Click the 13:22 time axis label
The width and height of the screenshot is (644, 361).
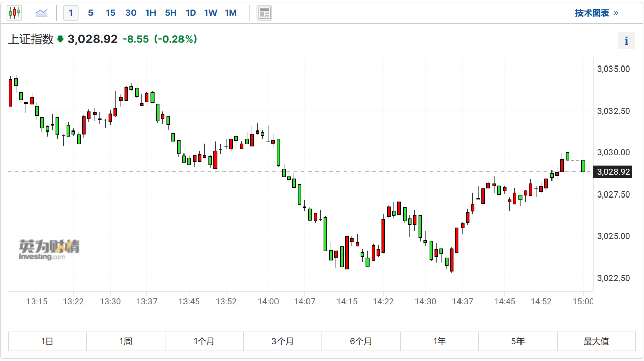pos(73,301)
